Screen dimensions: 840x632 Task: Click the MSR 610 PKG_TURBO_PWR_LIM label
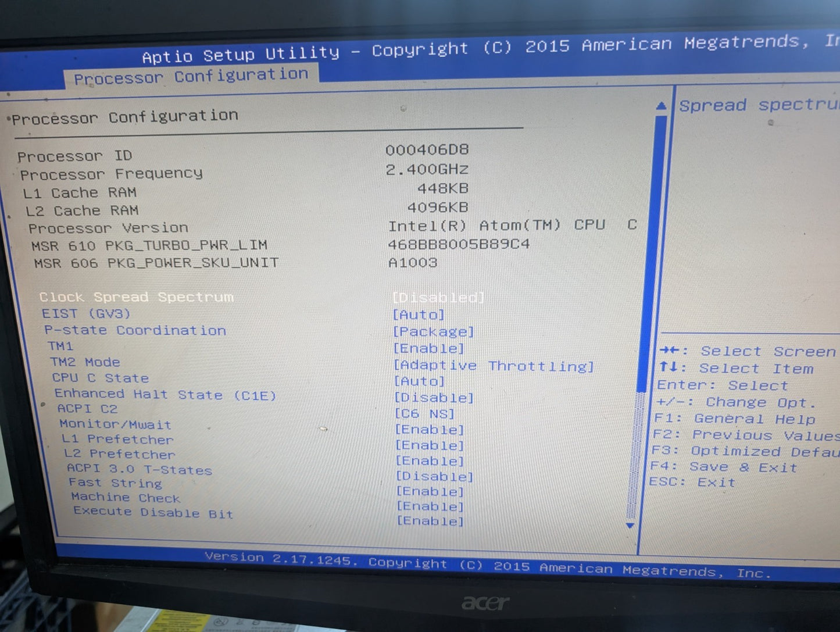point(149,245)
